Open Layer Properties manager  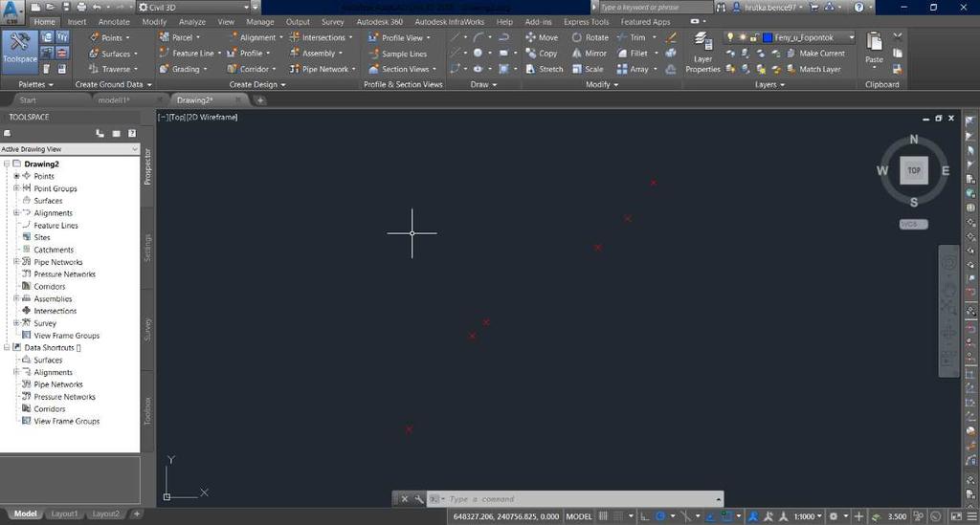(x=702, y=53)
